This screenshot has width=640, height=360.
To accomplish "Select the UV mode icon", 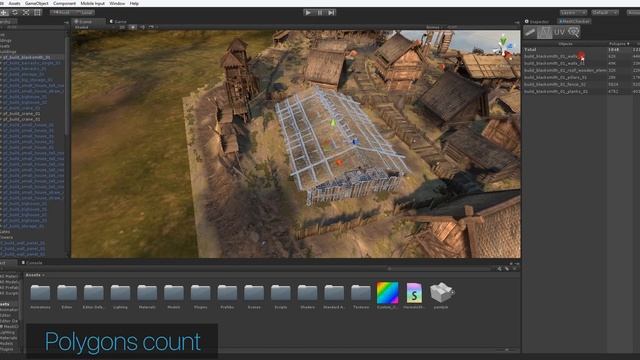I will [559, 32].
